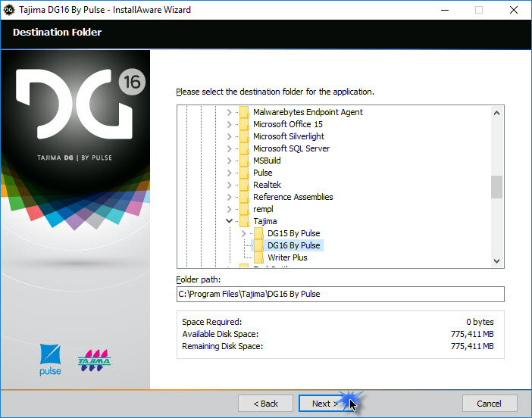The image size is (532, 418).
Task: Select the Realtek folder name
Action: pos(267,185)
